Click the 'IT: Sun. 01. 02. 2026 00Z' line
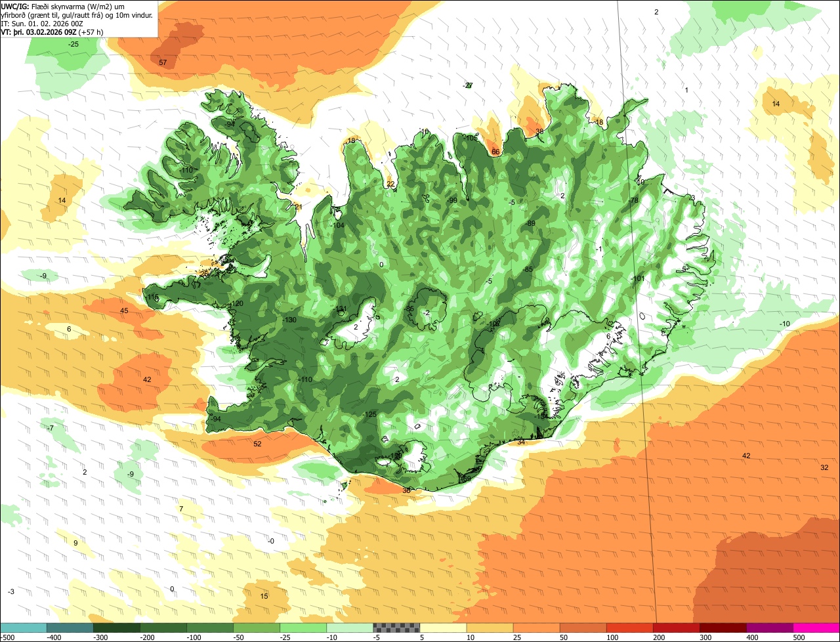The width and height of the screenshot is (840, 642). 43,23
